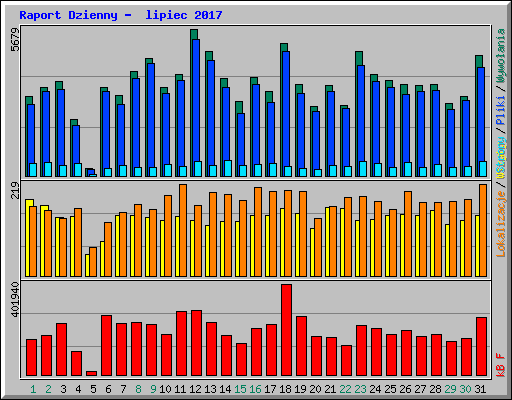Viewport: 512px width, 400px height.
Task: Click the red kB F legend label
Action: click(x=500, y=365)
